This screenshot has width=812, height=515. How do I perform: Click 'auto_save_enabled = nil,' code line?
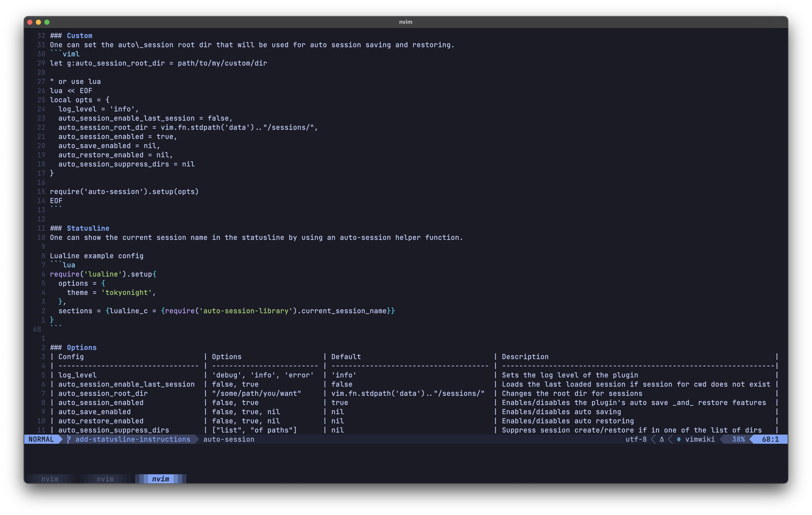109,146
